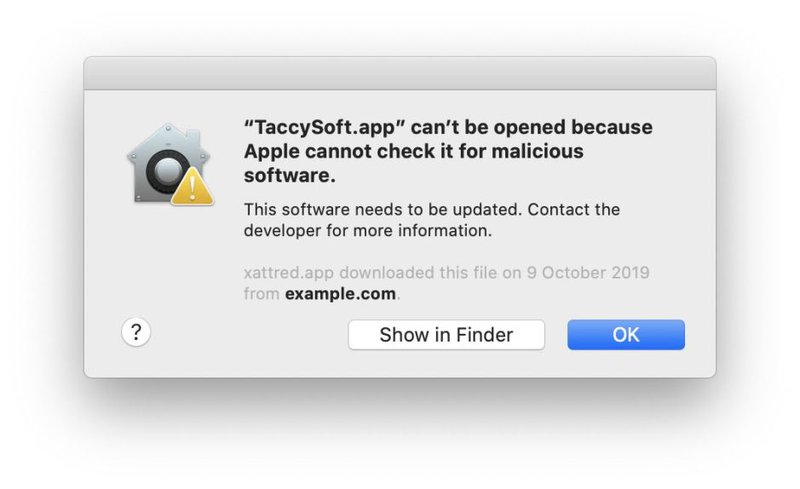
Task: Click the gray word "from"
Action: pos(261,294)
